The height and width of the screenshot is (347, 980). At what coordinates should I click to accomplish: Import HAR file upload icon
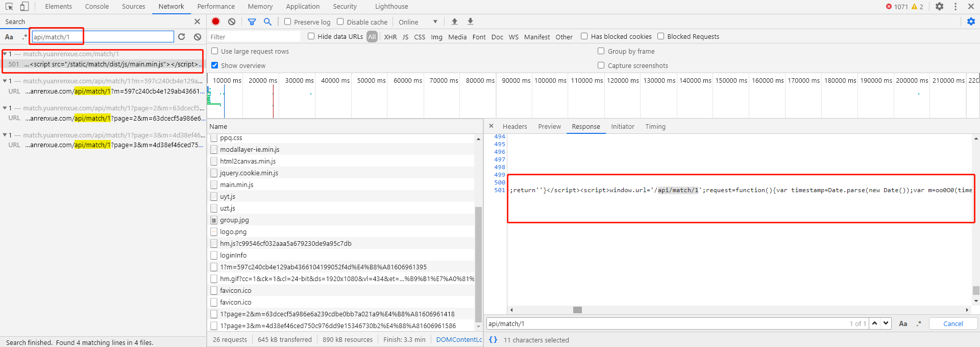(x=454, y=21)
